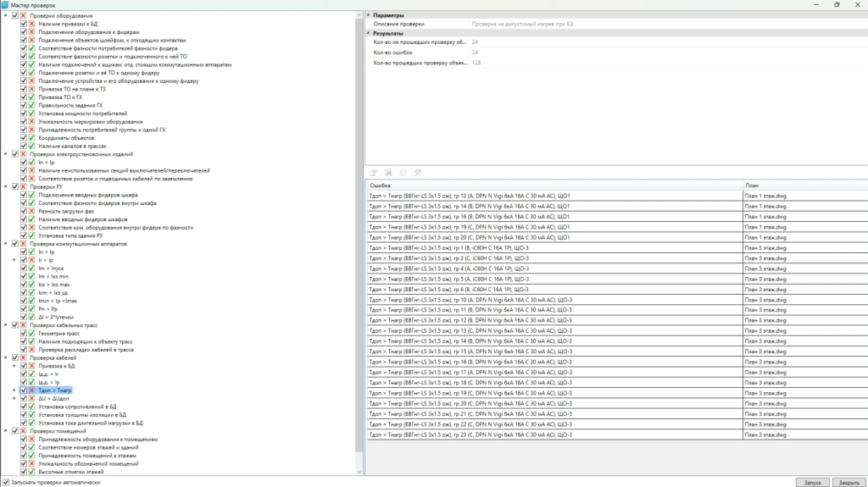
Task: Click the Мастер проверок window icon in title bar
Action: (6, 4)
